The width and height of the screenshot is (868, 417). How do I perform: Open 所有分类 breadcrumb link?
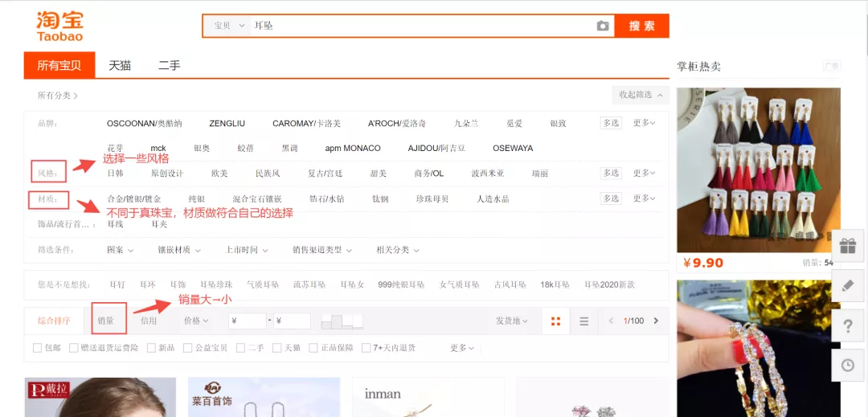coord(58,96)
